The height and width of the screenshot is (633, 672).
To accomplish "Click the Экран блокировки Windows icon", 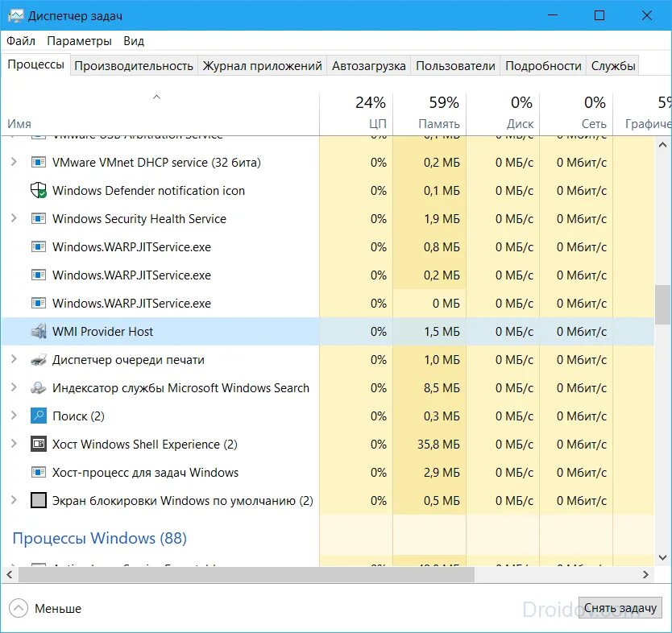I will pos(38,501).
